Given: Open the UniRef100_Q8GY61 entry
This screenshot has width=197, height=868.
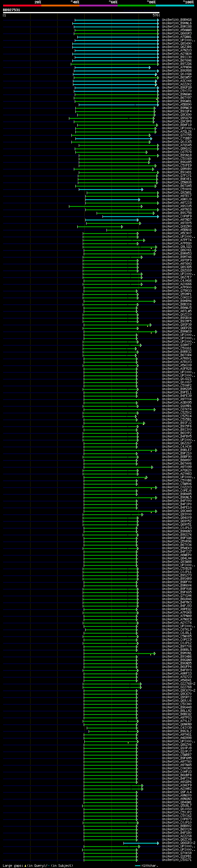Looking at the screenshot, I should (x=177, y=250).
